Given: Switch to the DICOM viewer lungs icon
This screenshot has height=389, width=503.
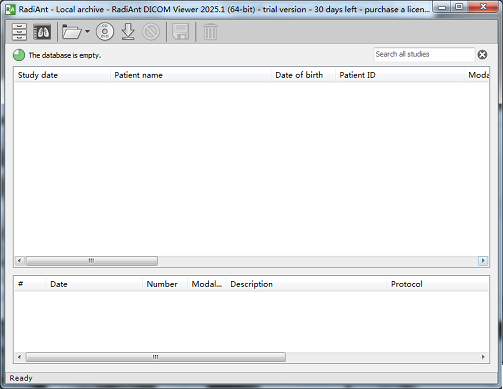Looking at the screenshot, I should 42,32.
